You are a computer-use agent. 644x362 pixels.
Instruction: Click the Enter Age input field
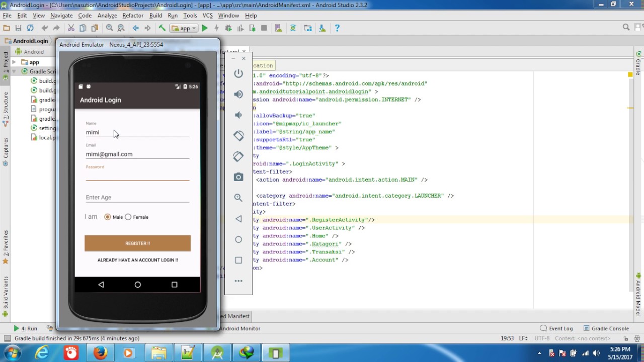click(x=137, y=198)
